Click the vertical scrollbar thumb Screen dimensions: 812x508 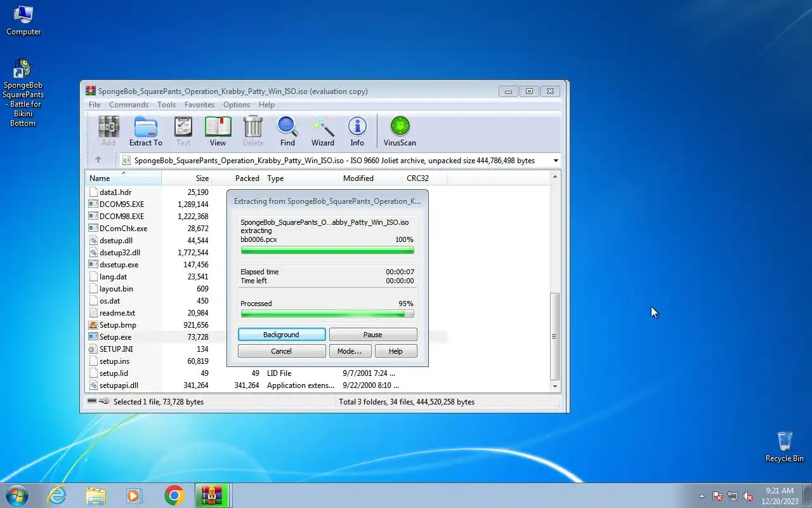556,337
